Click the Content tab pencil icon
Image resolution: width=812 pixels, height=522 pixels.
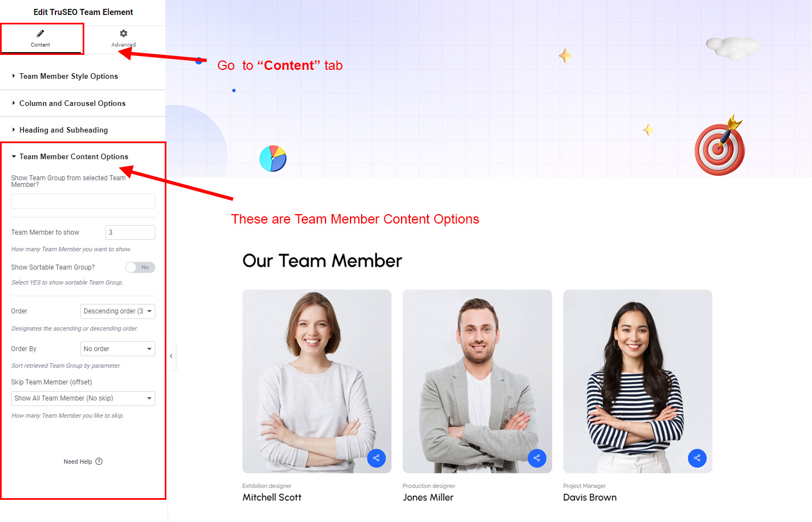(x=40, y=34)
